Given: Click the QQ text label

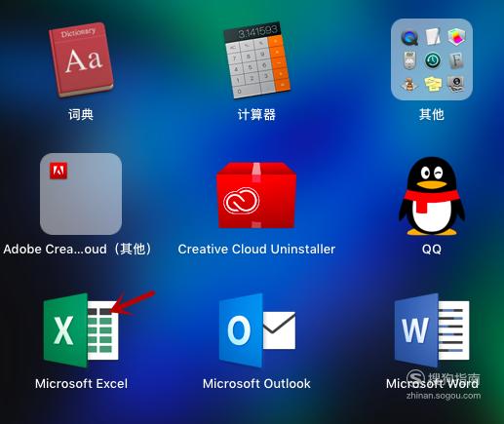Looking at the screenshot, I should tap(432, 250).
